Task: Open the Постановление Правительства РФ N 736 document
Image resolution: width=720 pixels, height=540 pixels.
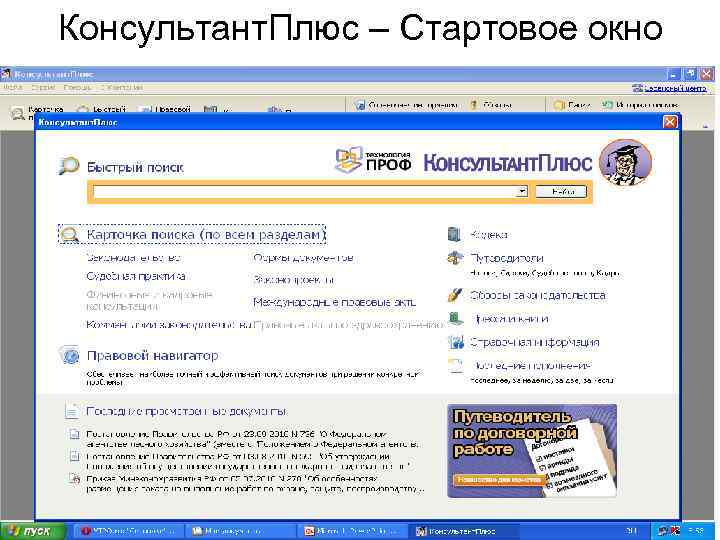Action: (253, 439)
